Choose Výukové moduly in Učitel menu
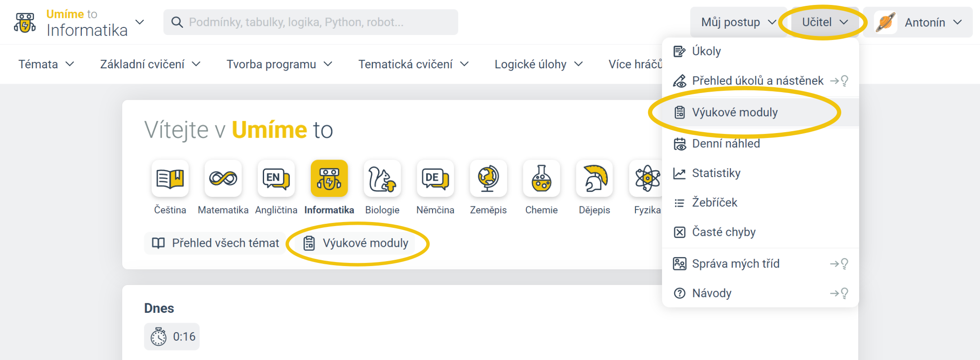This screenshot has width=980, height=360. point(735,112)
